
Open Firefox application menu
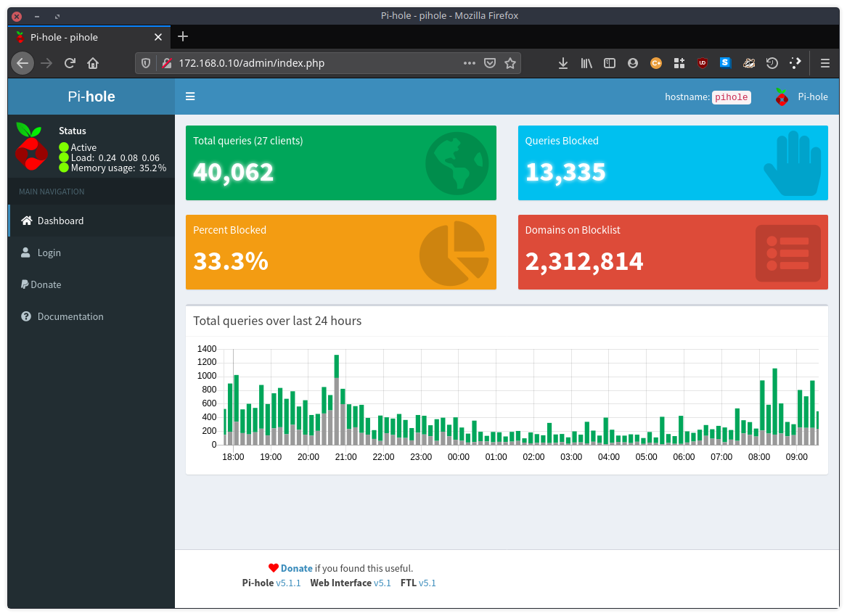[825, 63]
